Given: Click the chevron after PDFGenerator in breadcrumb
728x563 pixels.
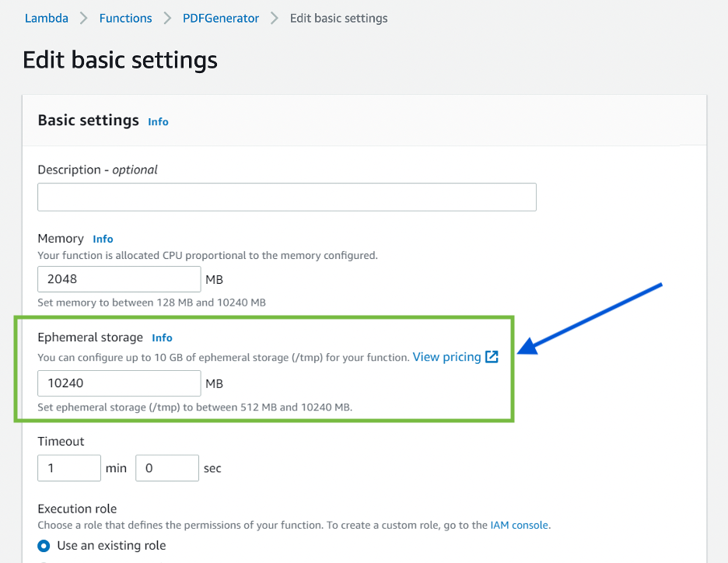Looking at the screenshot, I should click(275, 18).
